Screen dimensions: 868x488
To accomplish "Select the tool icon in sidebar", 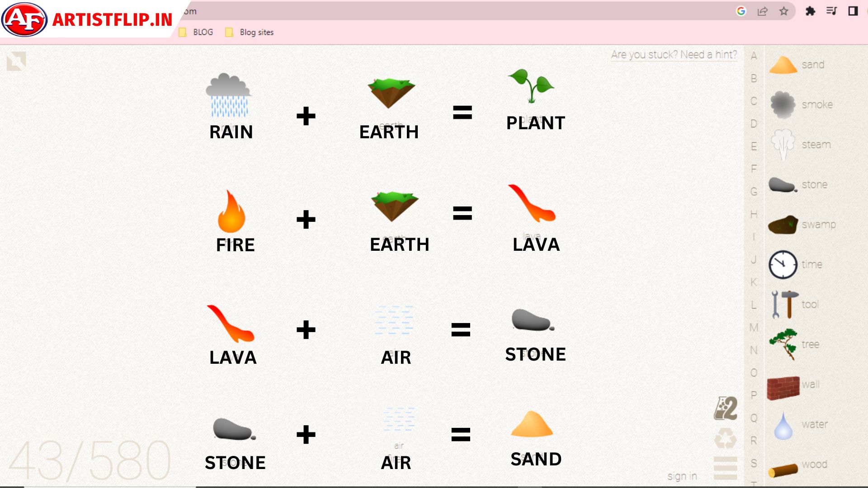I will point(782,304).
